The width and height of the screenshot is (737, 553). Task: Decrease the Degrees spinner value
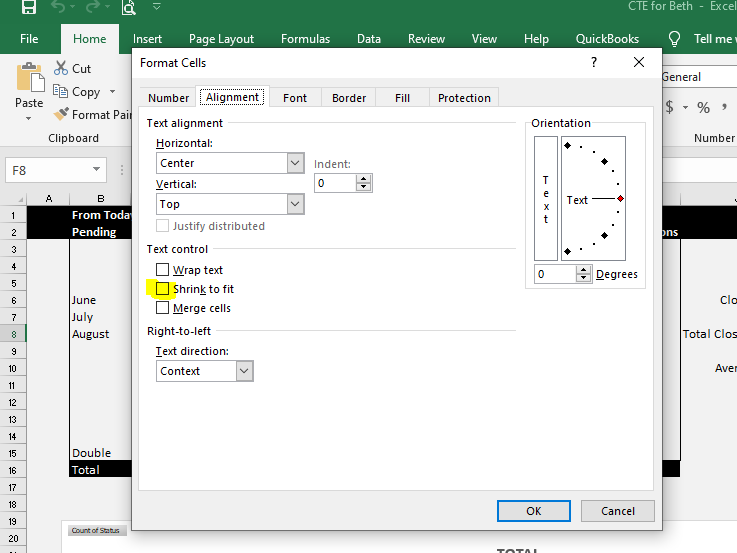[583, 278]
